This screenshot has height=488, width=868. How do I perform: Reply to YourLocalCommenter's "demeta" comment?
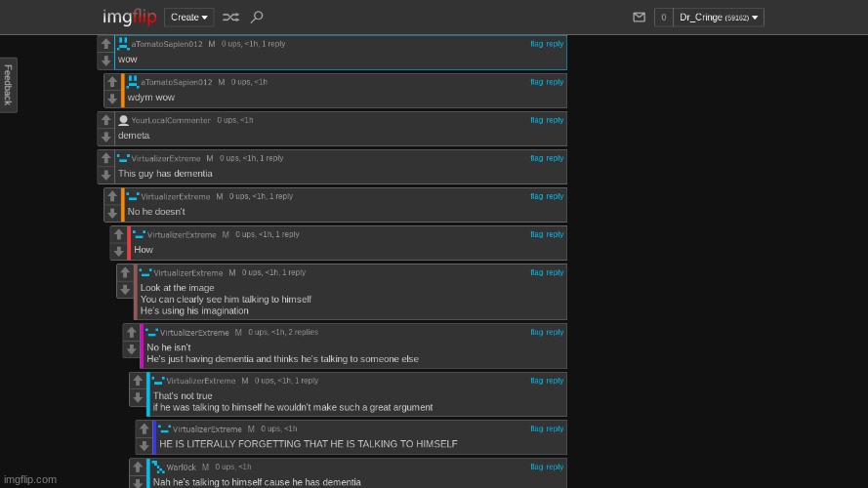coord(555,120)
